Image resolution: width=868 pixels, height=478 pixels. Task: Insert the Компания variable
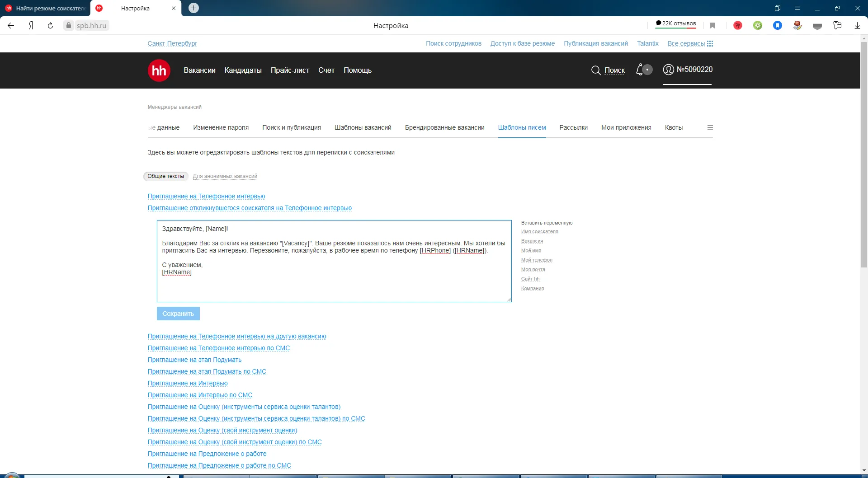tap(532, 289)
